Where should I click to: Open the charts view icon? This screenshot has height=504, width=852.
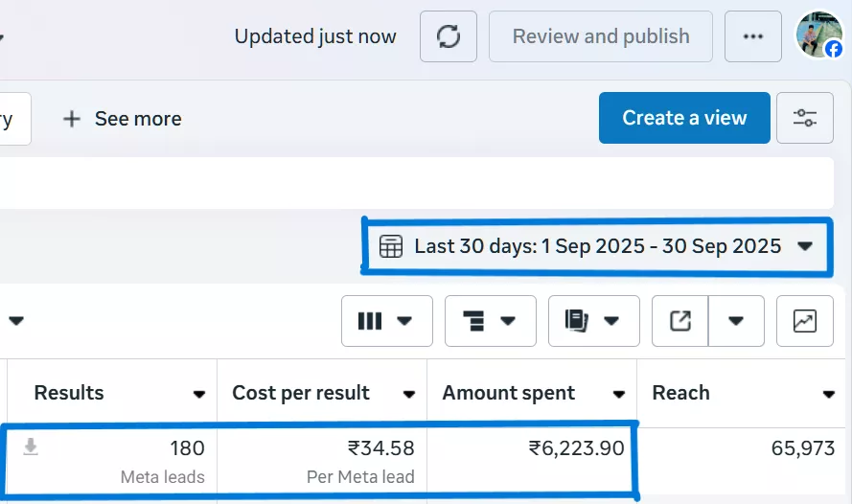pyautogui.click(x=804, y=321)
